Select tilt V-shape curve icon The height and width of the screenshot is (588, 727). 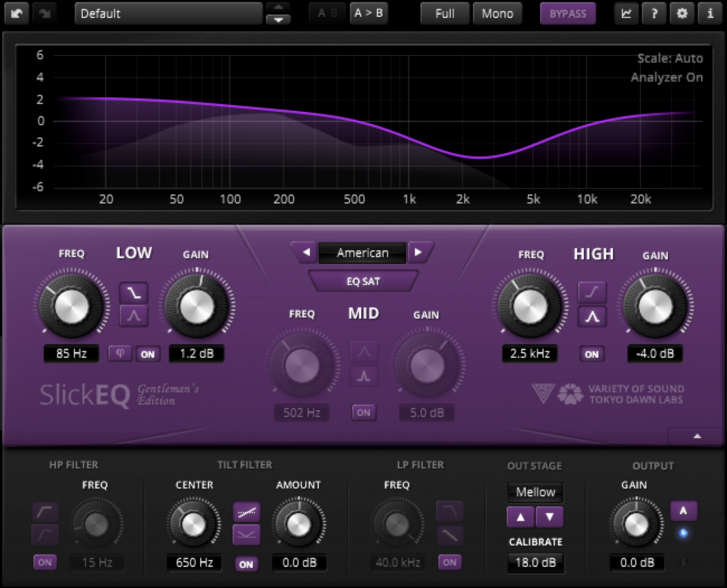click(x=247, y=535)
